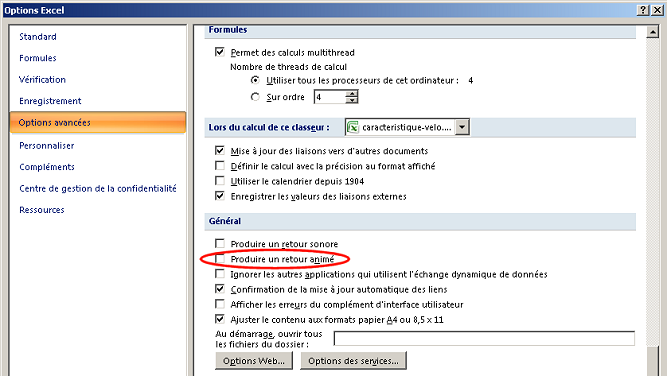Click the help question mark button

click(x=643, y=10)
